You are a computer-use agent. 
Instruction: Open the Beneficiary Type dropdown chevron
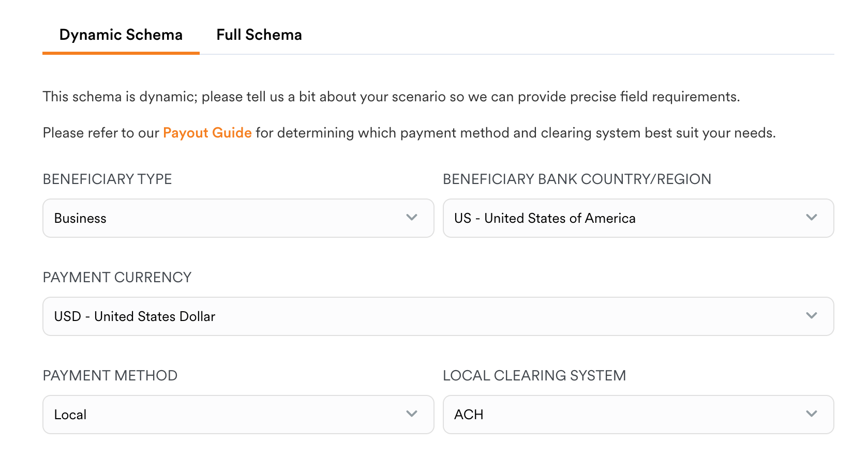[x=412, y=218]
